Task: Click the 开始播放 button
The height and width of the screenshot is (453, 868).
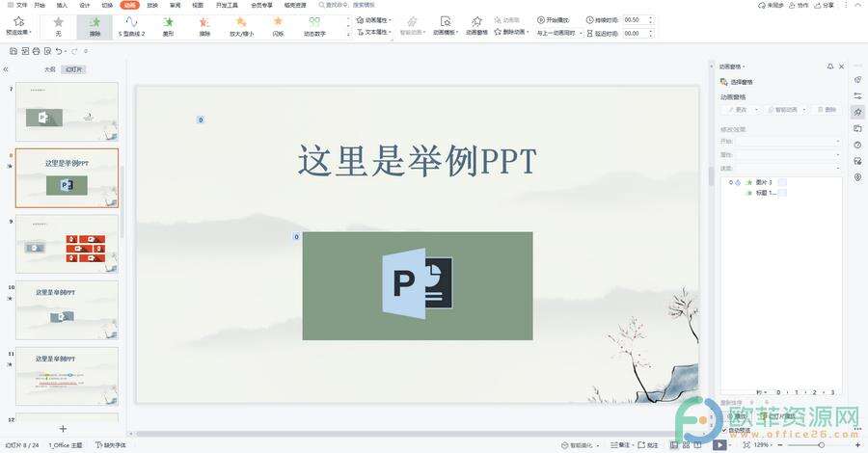Action: coord(553,20)
